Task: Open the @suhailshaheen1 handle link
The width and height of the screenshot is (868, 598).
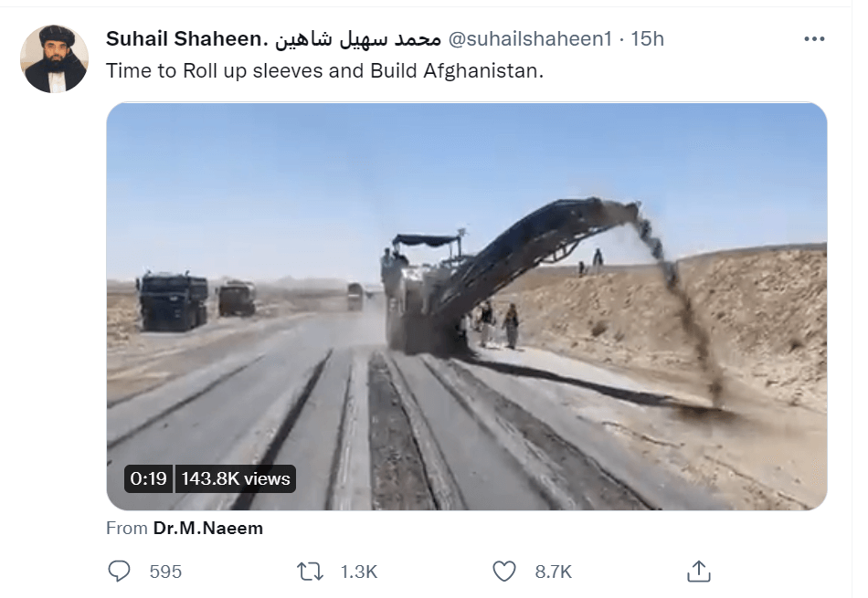Action: 530,38
